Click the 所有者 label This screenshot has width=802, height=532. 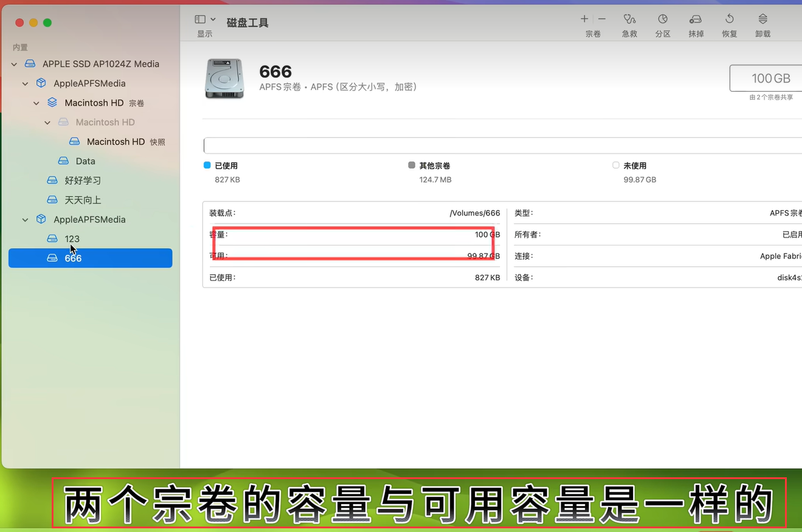coord(528,235)
